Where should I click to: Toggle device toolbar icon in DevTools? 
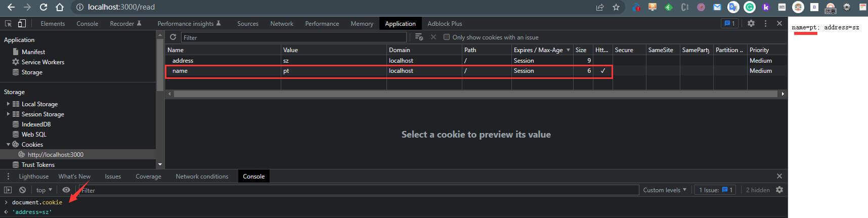coord(22,23)
